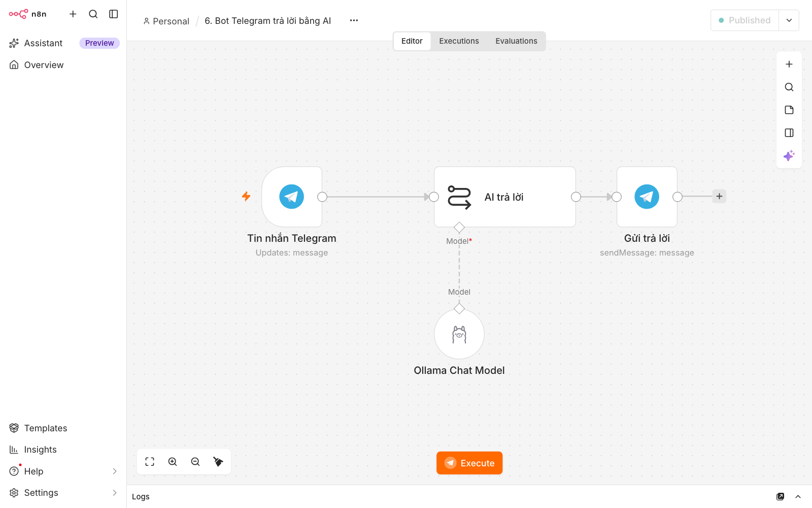The height and width of the screenshot is (508, 812).
Task: Go to Overview
Action: [44, 65]
